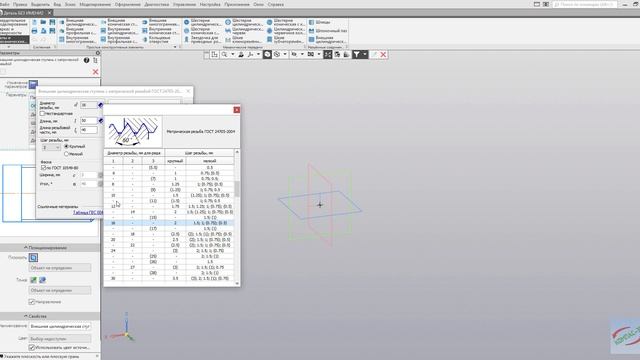The height and width of the screenshot is (360, 640).
Task: Open zoom options dropdown arrow in view toolbar
Action: point(233,54)
